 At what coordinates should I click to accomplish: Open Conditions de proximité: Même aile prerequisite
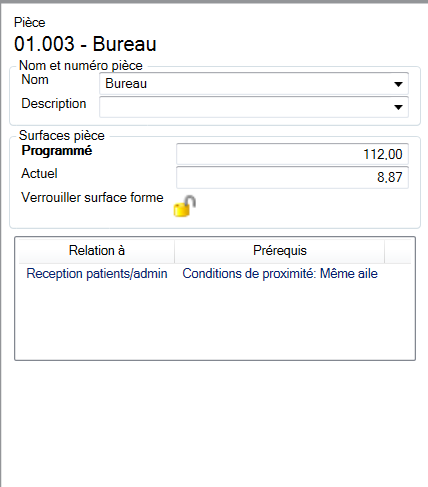click(x=280, y=274)
